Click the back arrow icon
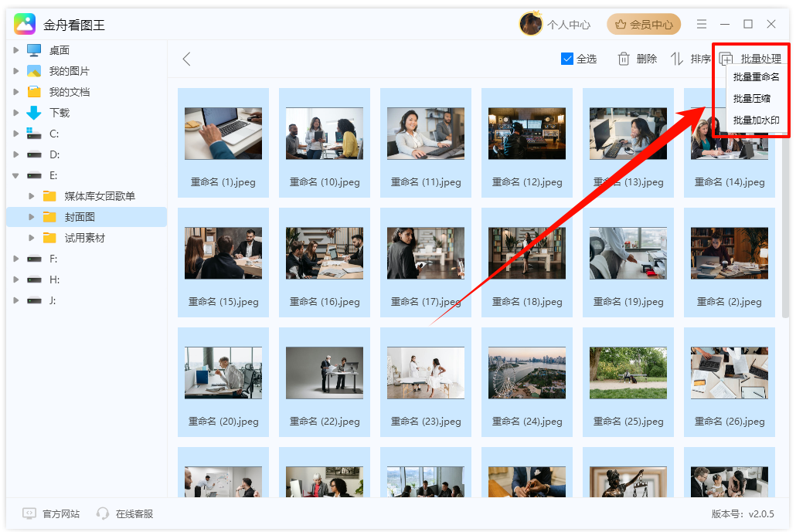Image resolution: width=796 pixels, height=532 pixels. tap(186, 59)
